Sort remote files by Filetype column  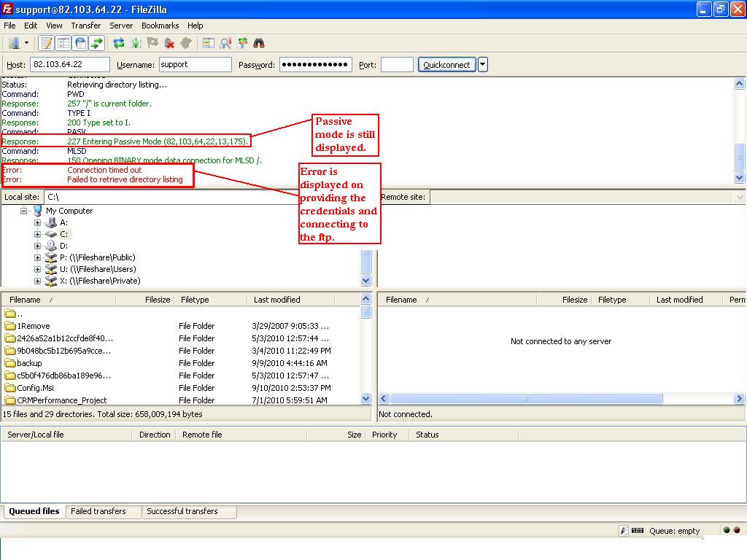pos(620,300)
